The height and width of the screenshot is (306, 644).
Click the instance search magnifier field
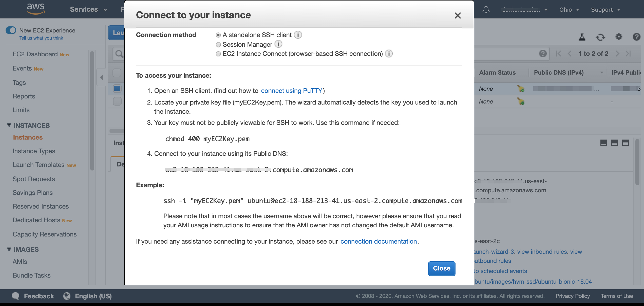point(118,54)
